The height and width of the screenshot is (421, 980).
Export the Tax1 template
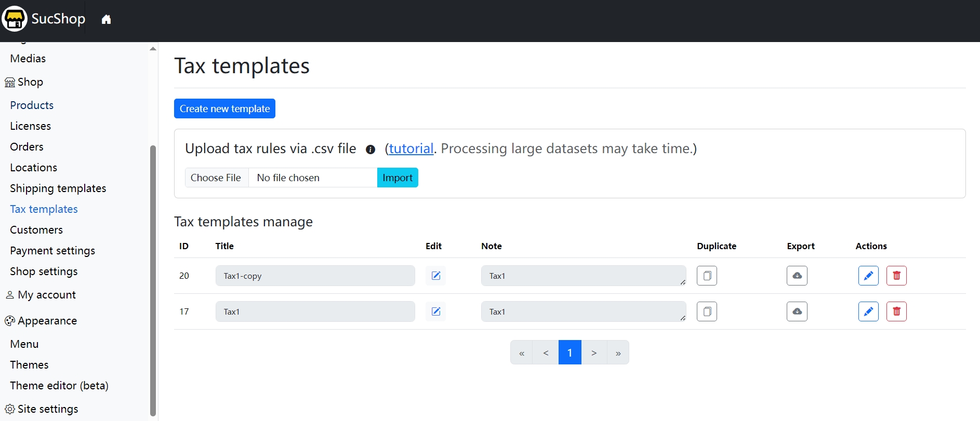(797, 311)
